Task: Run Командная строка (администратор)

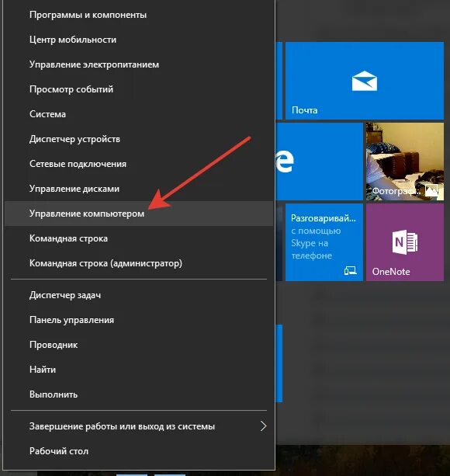Action: point(139,263)
